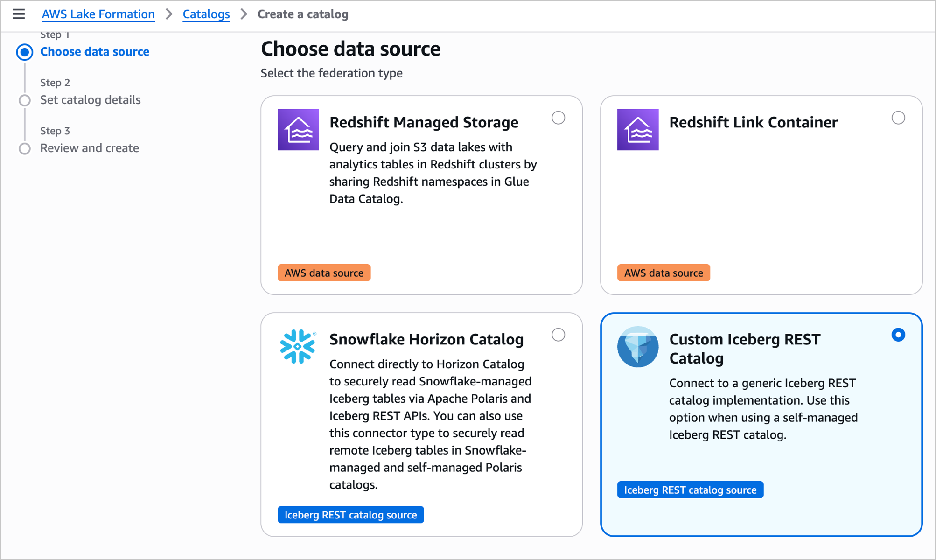
Task: Click the Redshift Managed Storage purple icon
Action: click(298, 130)
